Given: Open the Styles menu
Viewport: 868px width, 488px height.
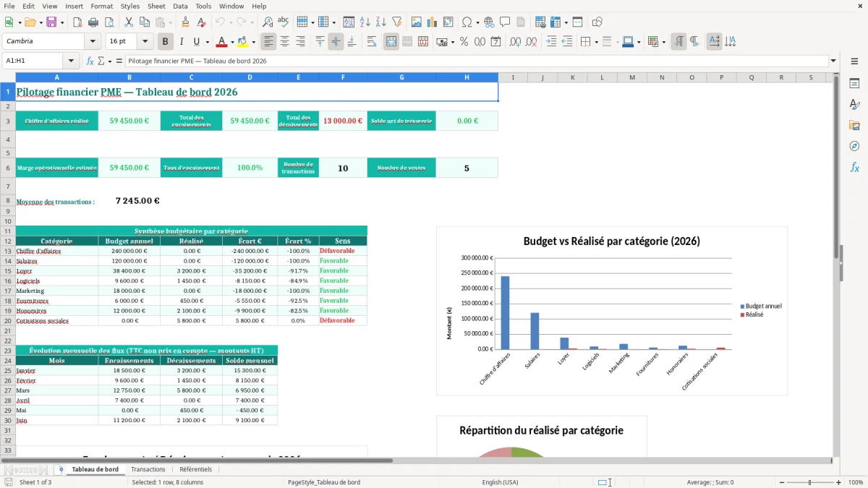Looking at the screenshot, I should click(x=130, y=6).
